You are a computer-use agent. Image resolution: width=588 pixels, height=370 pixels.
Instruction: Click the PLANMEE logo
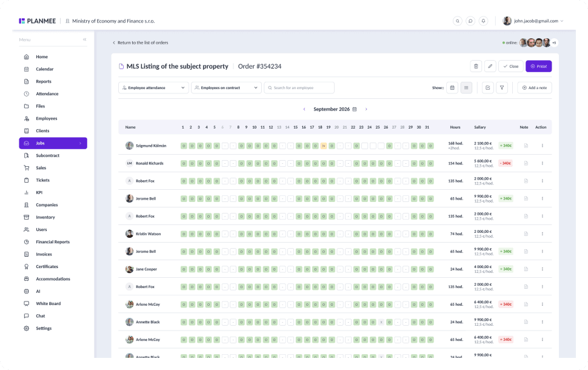point(38,21)
